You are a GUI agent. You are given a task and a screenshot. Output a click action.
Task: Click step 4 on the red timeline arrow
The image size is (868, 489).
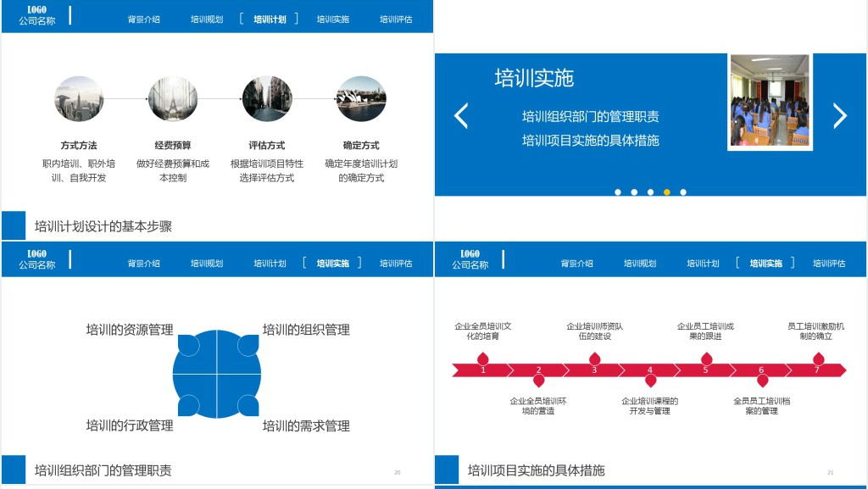pyautogui.click(x=649, y=370)
